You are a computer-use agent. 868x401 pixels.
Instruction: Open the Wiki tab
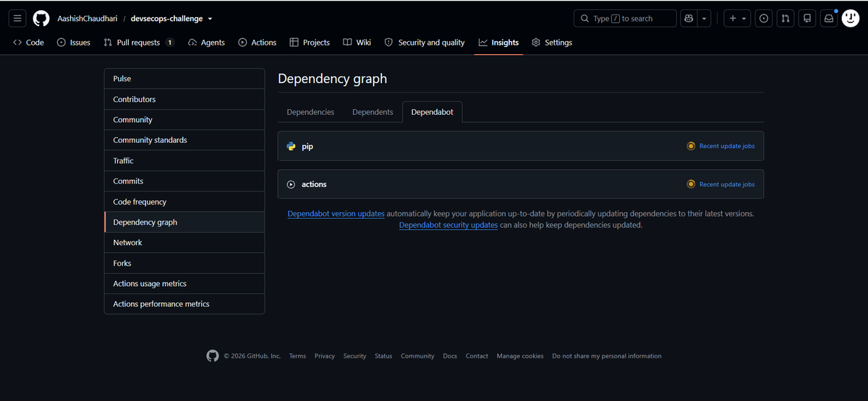pyautogui.click(x=357, y=43)
